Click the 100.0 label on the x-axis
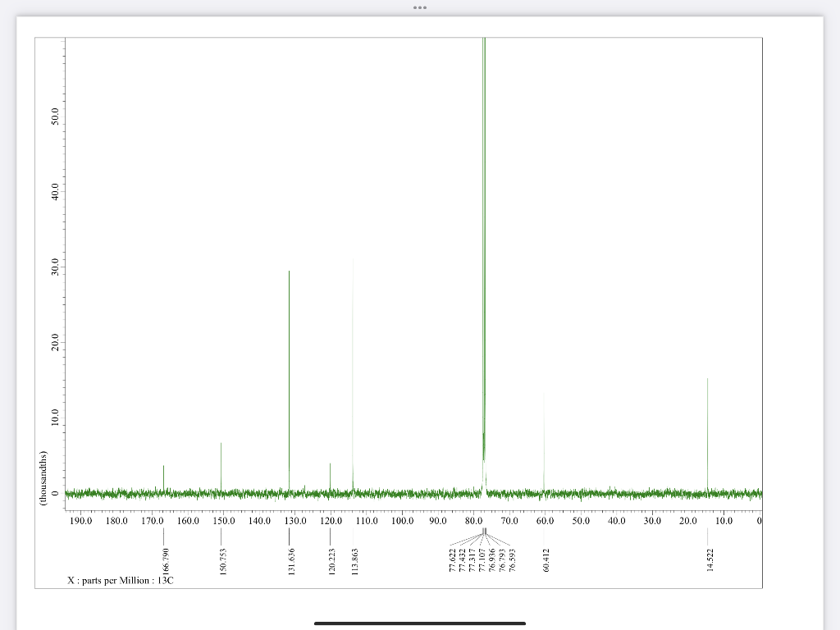This screenshot has height=630, width=840. point(404,519)
